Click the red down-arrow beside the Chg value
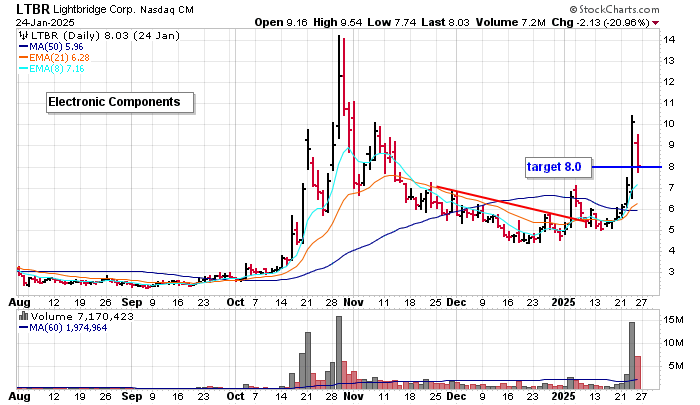Viewport: 700px width, 405px height. coord(655,23)
